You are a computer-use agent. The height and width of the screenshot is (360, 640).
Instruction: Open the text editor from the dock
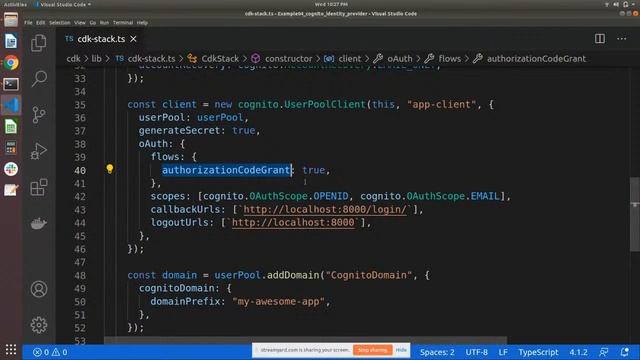pyautogui.click(x=11, y=190)
